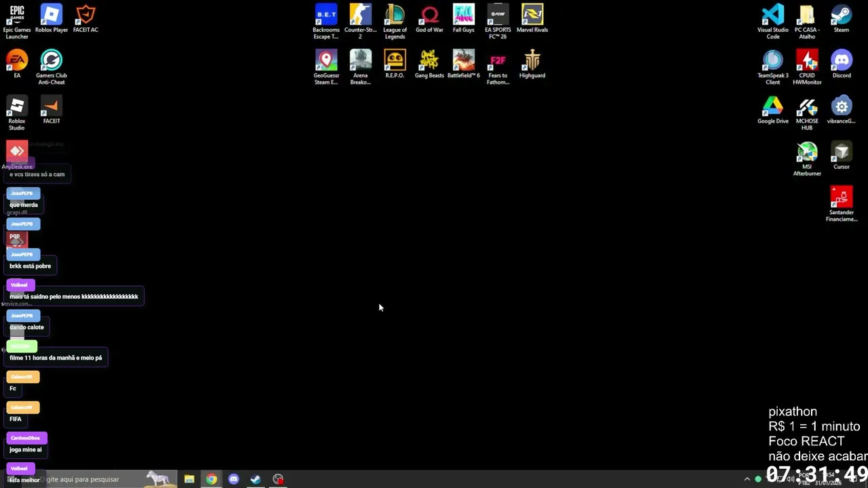Open the taskbar volume control

pyautogui.click(x=790, y=479)
